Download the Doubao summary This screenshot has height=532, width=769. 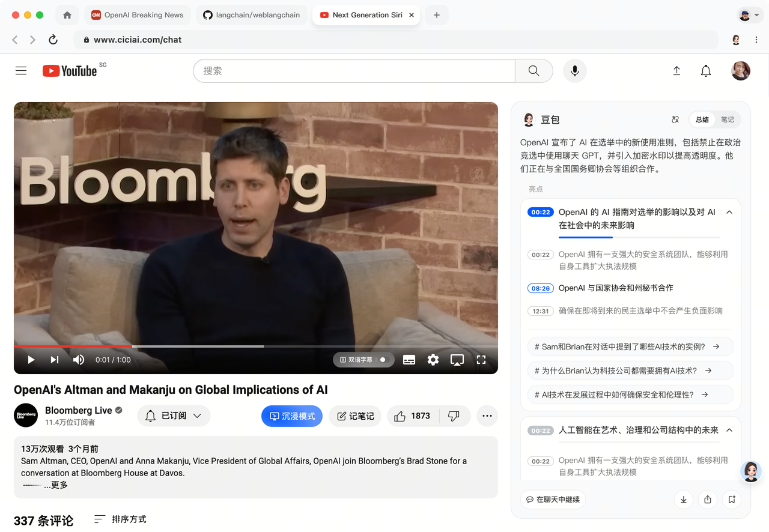tap(684, 500)
